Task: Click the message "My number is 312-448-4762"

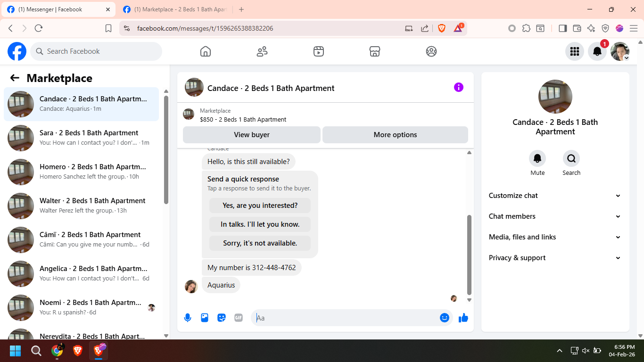Action: [252, 268]
